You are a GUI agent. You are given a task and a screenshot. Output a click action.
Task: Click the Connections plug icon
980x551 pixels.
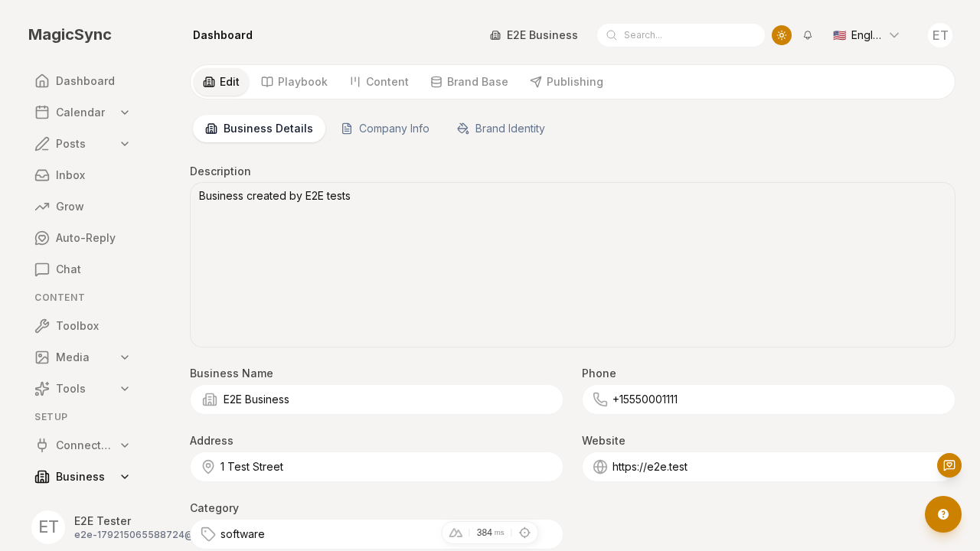(x=42, y=445)
